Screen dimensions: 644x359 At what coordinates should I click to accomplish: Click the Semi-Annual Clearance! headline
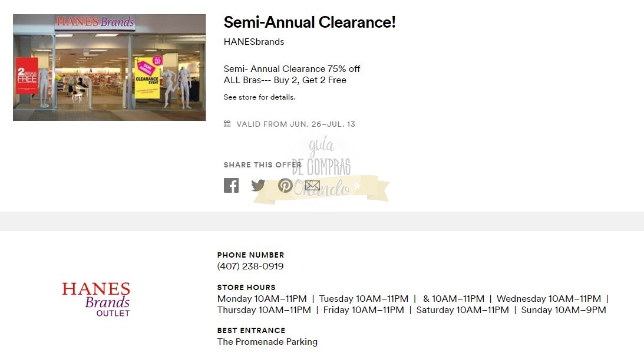click(x=309, y=22)
